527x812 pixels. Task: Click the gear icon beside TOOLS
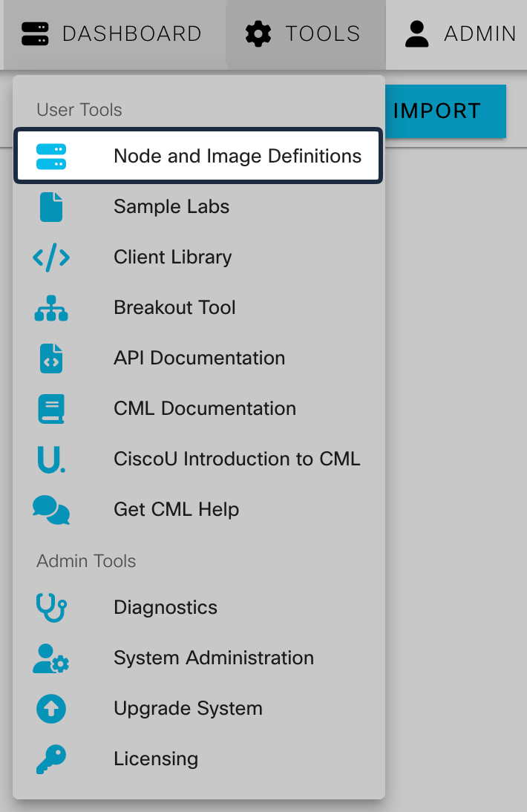click(x=258, y=34)
